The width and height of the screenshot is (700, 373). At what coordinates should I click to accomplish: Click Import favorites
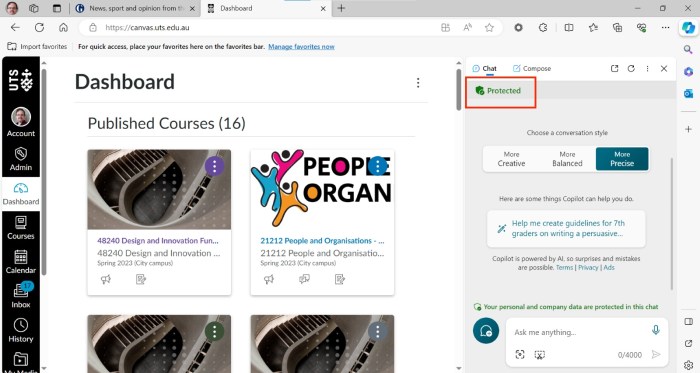click(37, 46)
